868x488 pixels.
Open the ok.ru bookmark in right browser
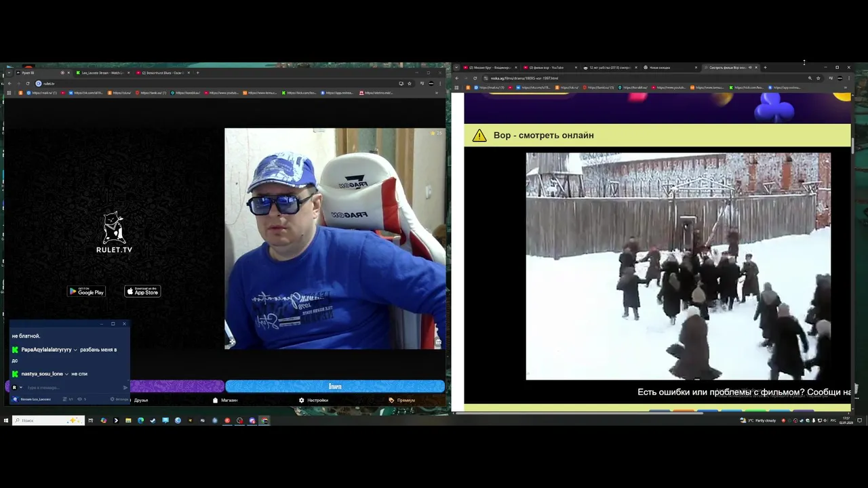pos(566,87)
